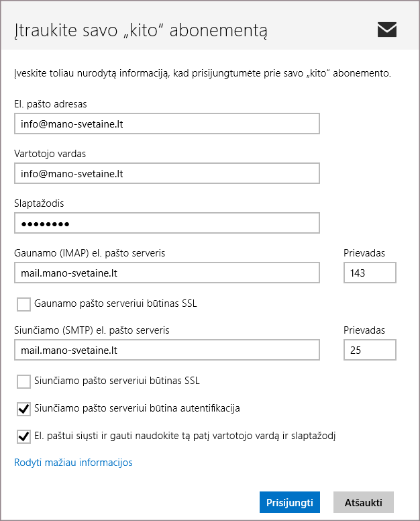This screenshot has height=521, width=420.
Task: Click the mail envelope icon in header
Action: (x=386, y=30)
